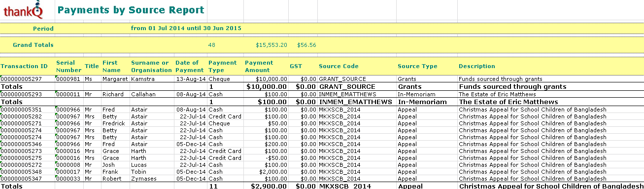This screenshot has height=189, width=644.
Task: Select the Date of Payment header
Action: pyautogui.click(x=190, y=66)
